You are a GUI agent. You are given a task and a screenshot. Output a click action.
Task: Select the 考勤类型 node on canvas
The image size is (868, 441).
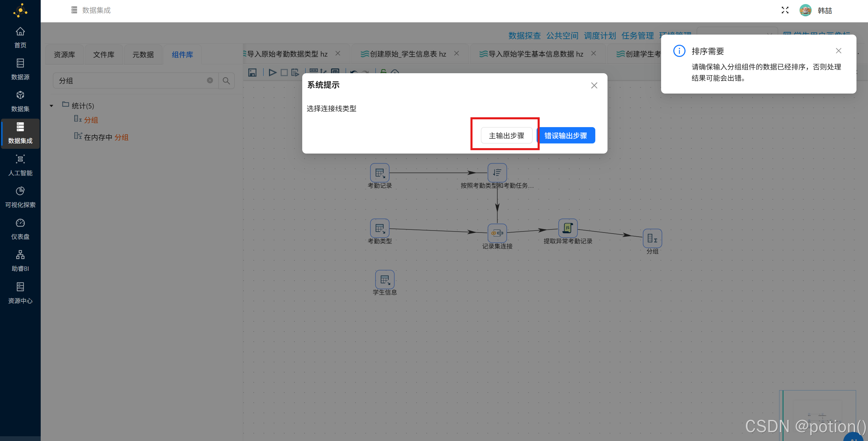point(380,228)
